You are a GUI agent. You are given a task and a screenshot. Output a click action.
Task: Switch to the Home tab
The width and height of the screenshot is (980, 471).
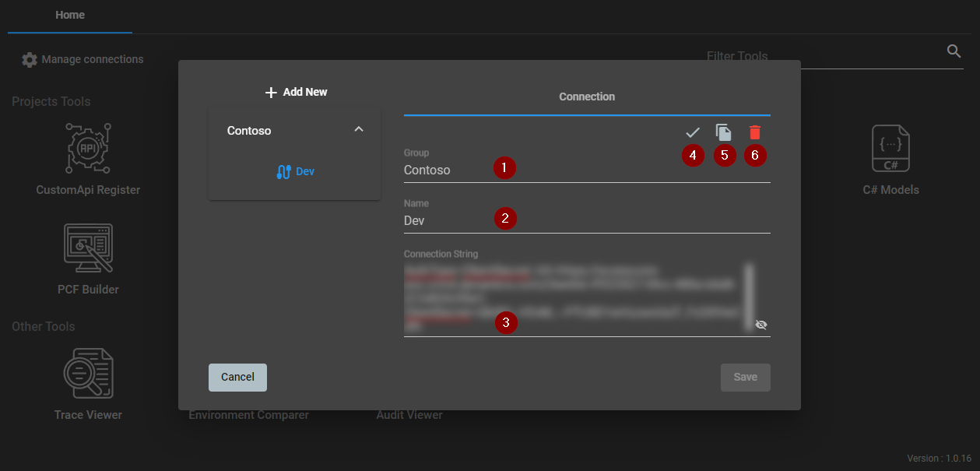click(x=70, y=16)
